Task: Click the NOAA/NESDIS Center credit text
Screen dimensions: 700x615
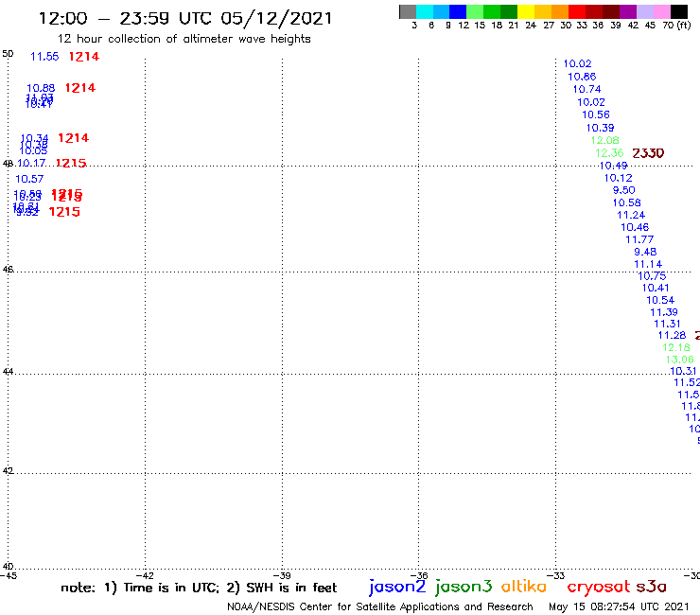Action: [x=380, y=606]
